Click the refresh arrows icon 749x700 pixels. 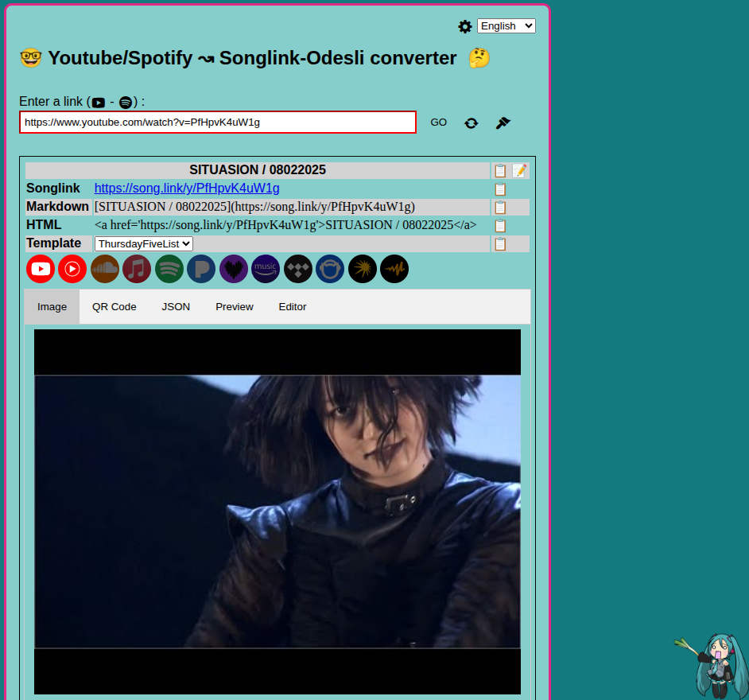point(472,122)
